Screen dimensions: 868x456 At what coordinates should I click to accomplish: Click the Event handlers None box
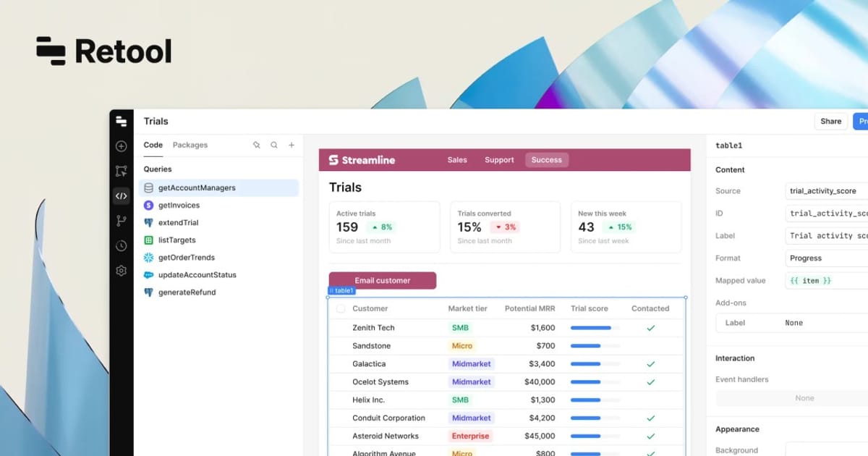(791, 398)
